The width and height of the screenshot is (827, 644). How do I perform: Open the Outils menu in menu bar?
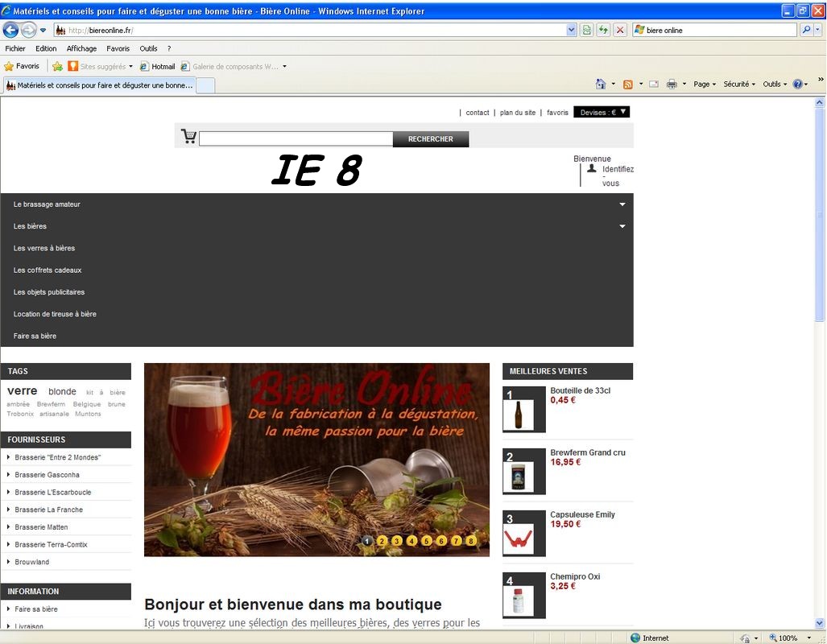pyautogui.click(x=148, y=48)
